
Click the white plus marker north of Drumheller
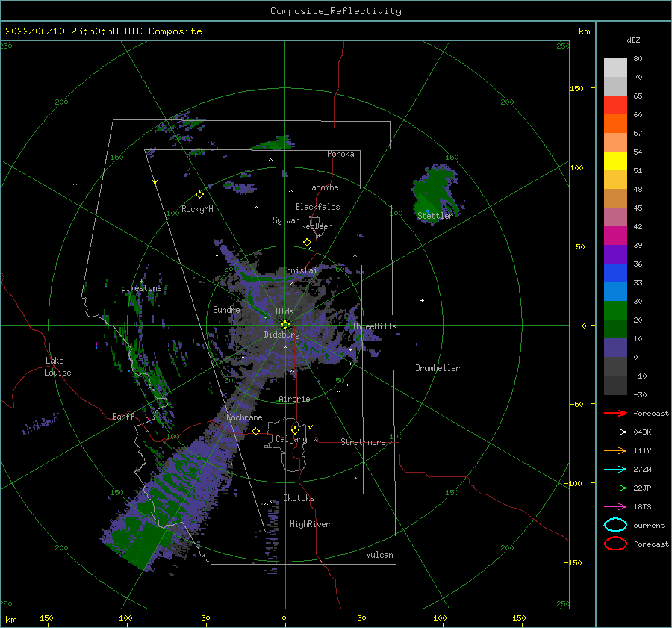(x=422, y=300)
